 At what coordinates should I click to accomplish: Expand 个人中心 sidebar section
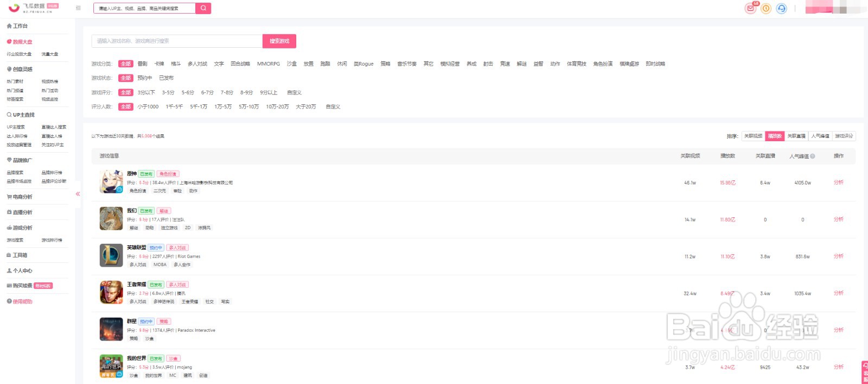click(20, 270)
